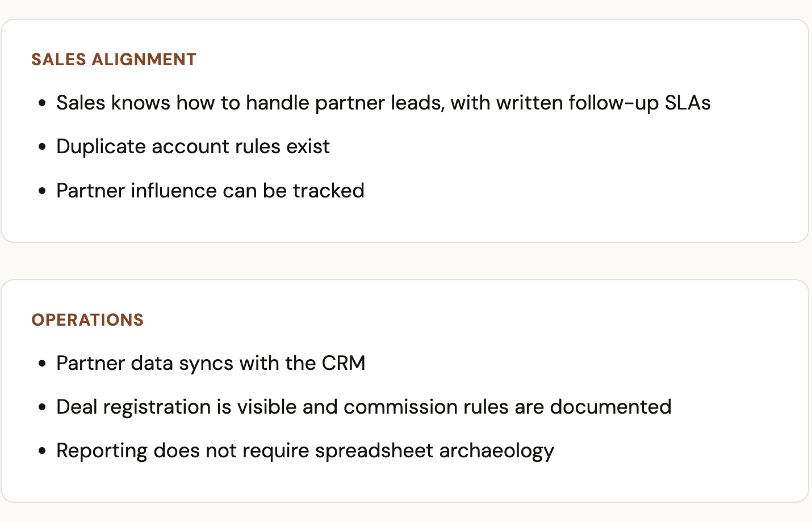
Task: Click the word 'archaeology' in last bullet
Action: pyautogui.click(x=496, y=451)
